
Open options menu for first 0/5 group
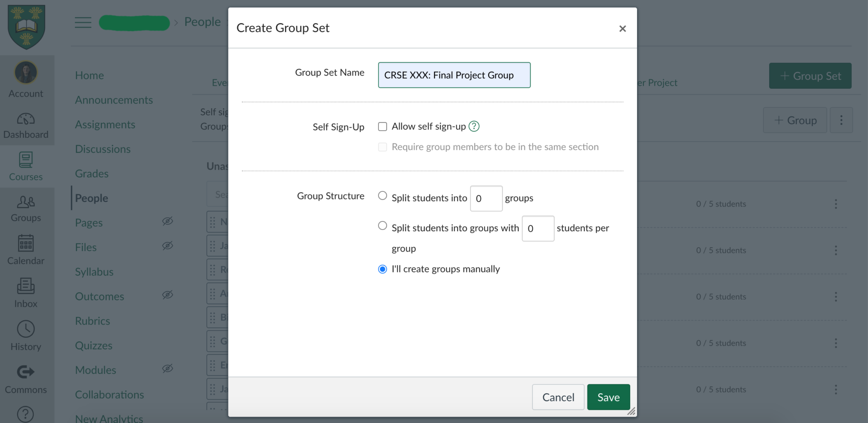836,204
